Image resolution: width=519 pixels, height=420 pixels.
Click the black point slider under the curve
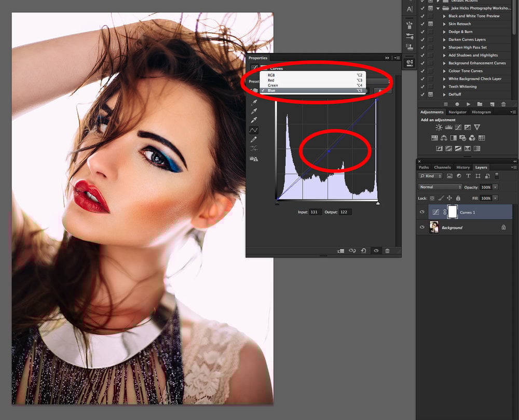pyautogui.click(x=277, y=203)
